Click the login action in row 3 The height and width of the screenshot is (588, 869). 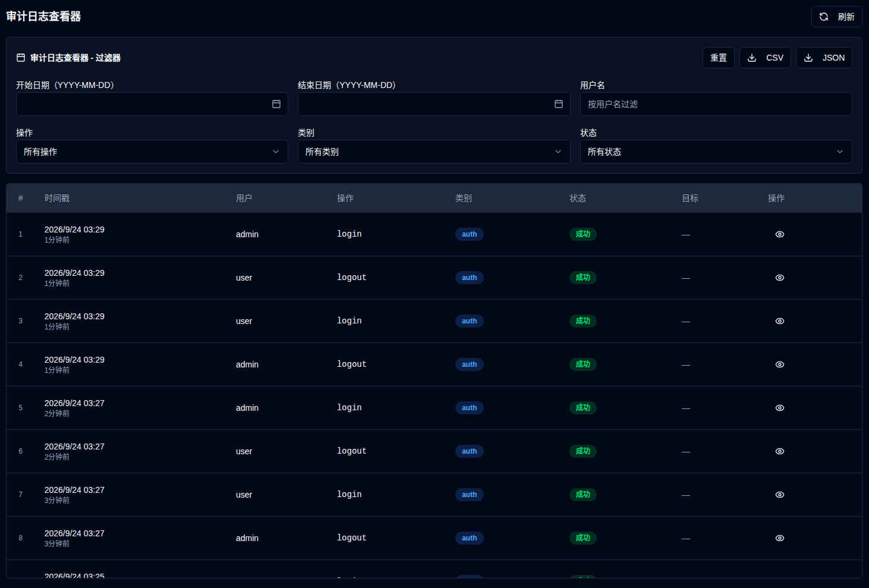350,321
